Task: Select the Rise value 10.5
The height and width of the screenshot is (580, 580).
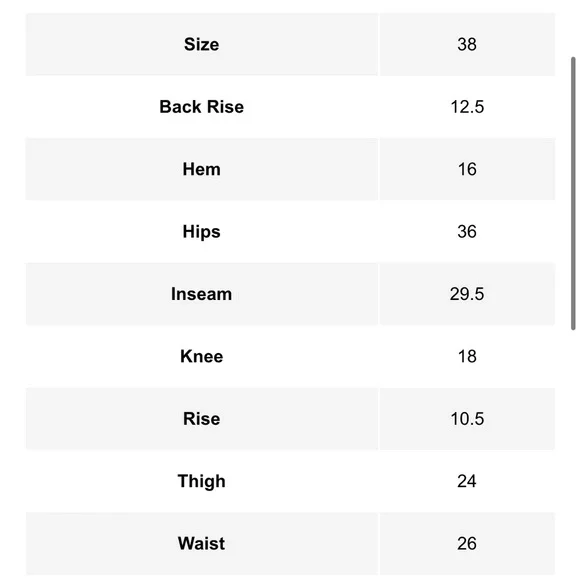Action: click(467, 419)
